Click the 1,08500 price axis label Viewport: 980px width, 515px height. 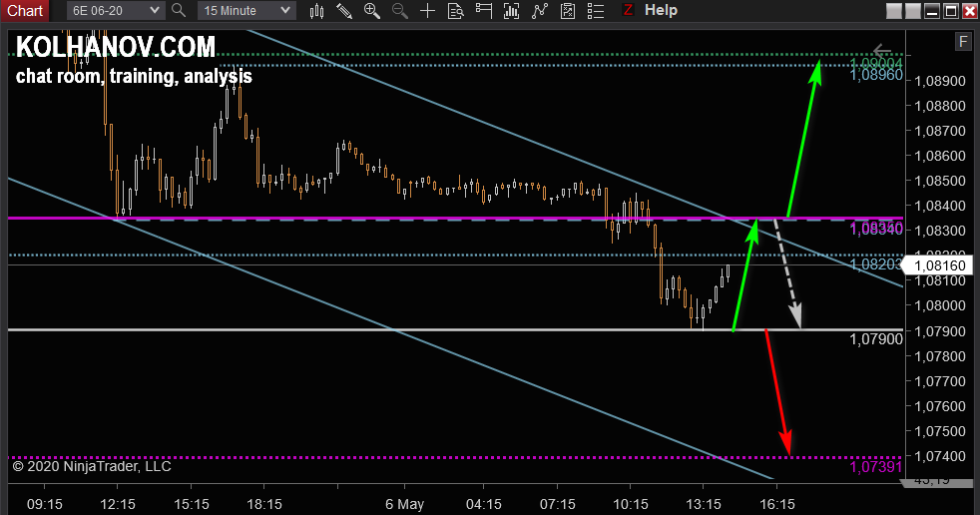(939, 182)
